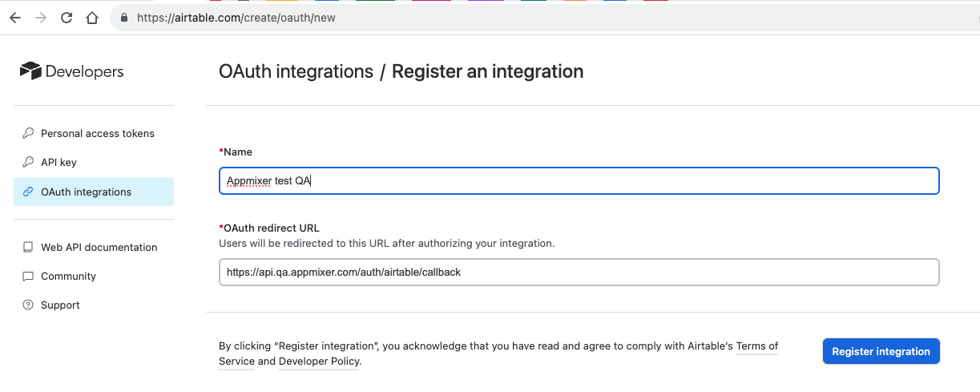Click the browser back arrow

tap(14, 18)
